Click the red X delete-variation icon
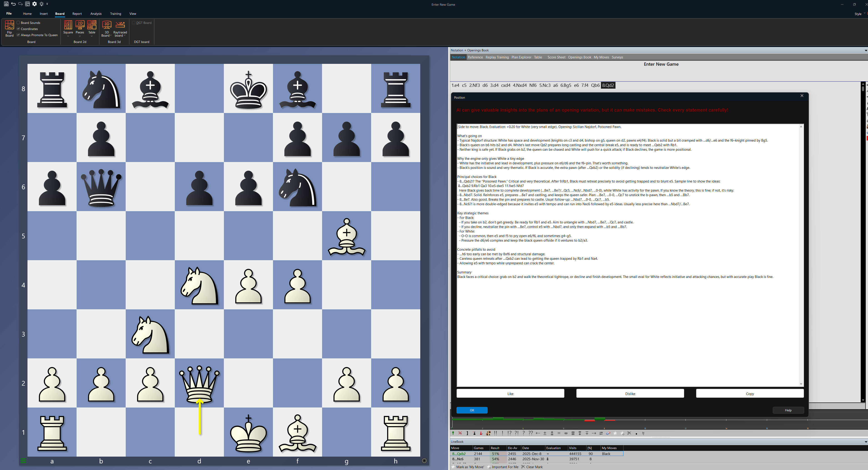 coord(460,433)
